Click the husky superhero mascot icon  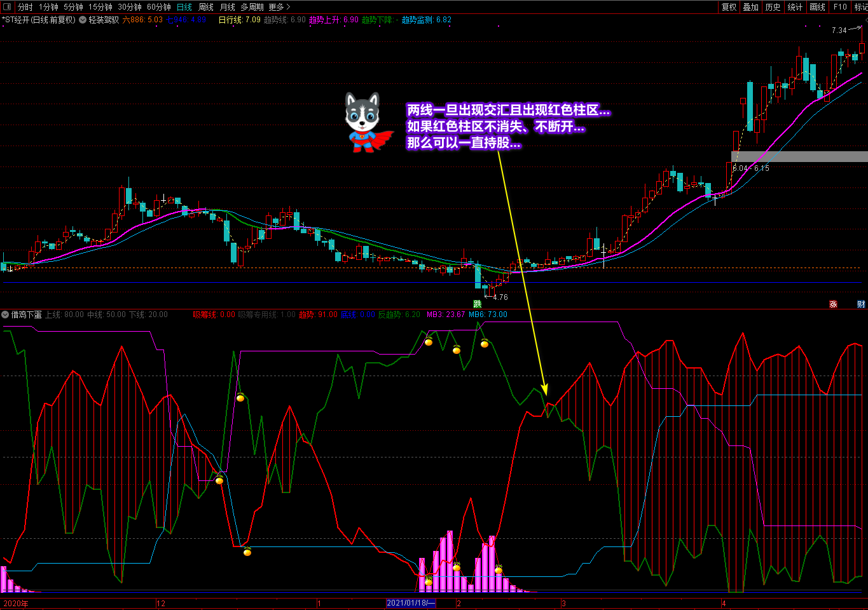coord(365,122)
